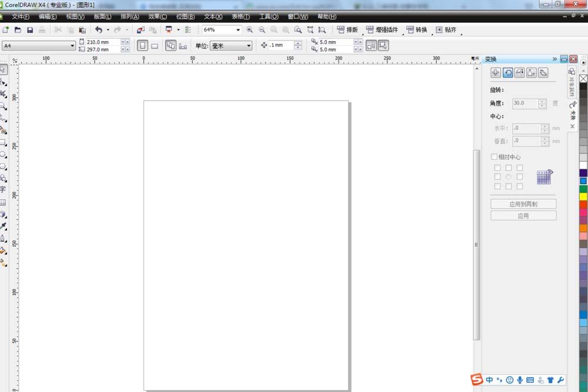Click the Zoom Out magnifier icon
The height and width of the screenshot is (392, 588).
(x=262, y=29)
